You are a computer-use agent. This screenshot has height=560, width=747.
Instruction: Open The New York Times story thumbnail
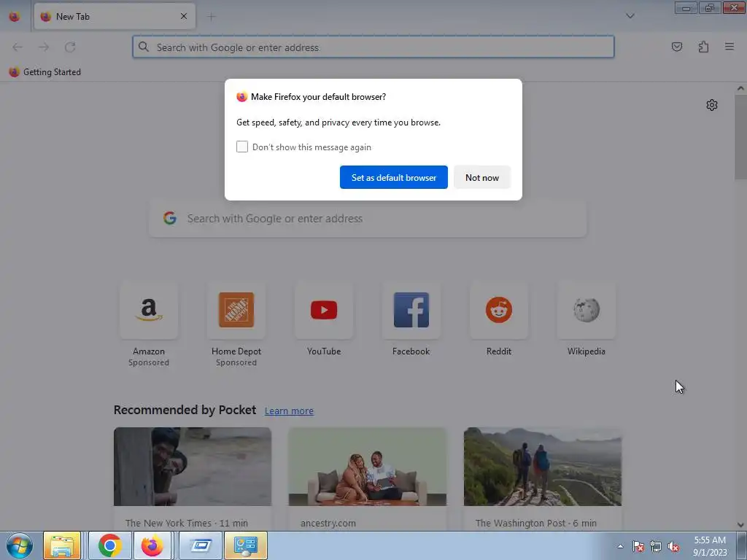click(193, 466)
